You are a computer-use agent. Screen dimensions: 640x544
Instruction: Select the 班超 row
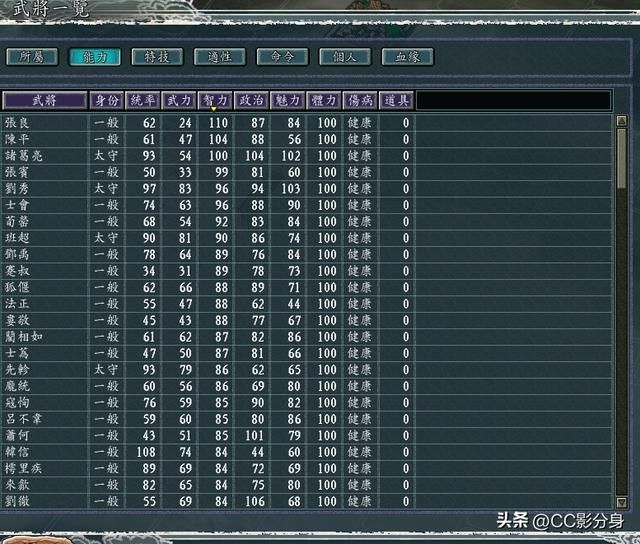click(x=306, y=238)
